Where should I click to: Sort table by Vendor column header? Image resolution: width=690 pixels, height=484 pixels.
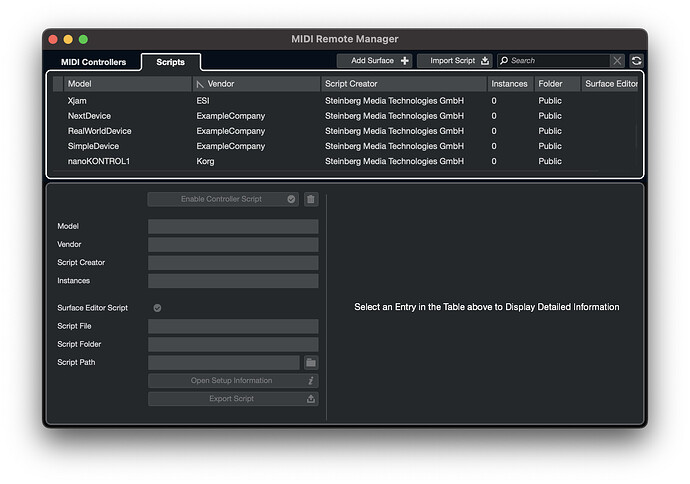[x=256, y=84]
